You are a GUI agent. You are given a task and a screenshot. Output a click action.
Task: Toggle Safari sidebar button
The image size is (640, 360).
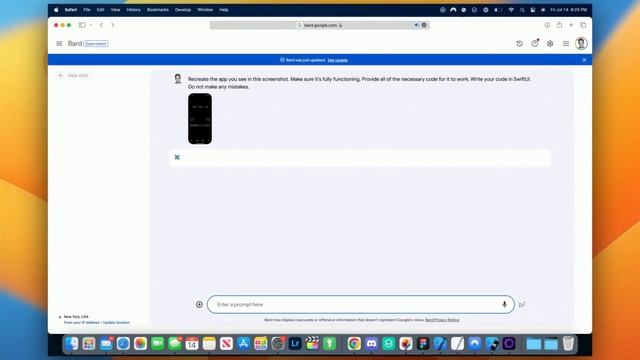82,25
